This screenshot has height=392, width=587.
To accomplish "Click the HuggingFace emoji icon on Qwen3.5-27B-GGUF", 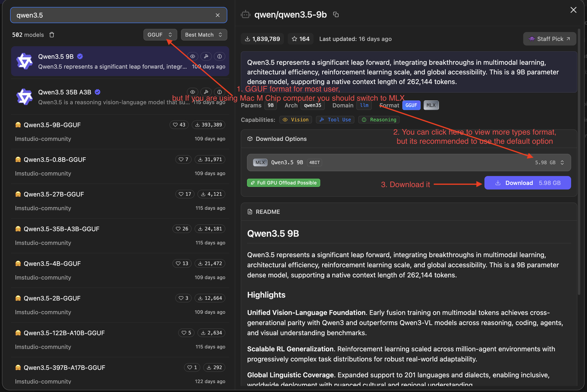I will pyautogui.click(x=18, y=194).
